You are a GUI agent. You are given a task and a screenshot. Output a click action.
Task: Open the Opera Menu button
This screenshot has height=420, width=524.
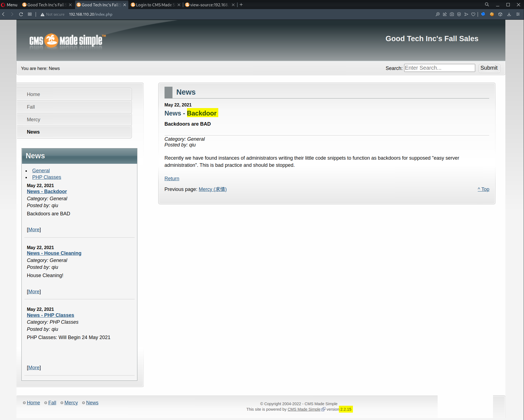pyautogui.click(x=9, y=5)
